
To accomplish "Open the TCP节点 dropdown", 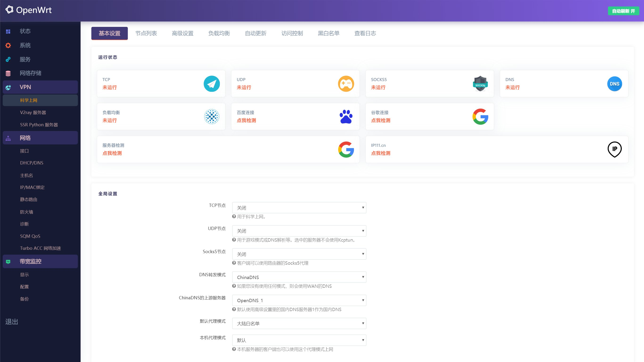I will coord(299,208).
